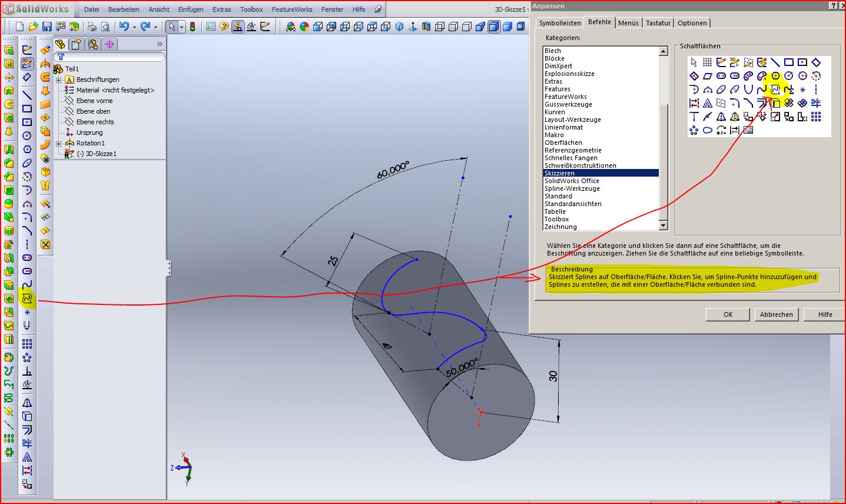Screen dimensions: 846x504
Task: Select the Line tool in sketch toolbar
Action: click(27, 94)
